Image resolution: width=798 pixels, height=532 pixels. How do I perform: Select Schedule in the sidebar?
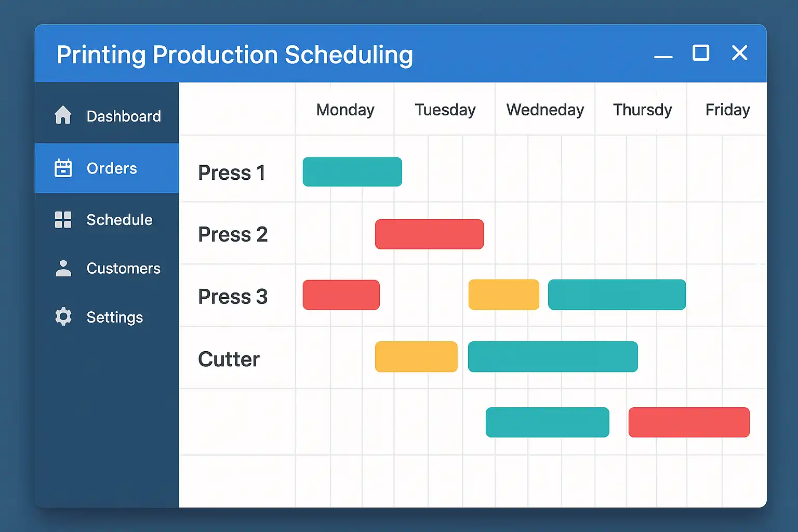[119, 220]
